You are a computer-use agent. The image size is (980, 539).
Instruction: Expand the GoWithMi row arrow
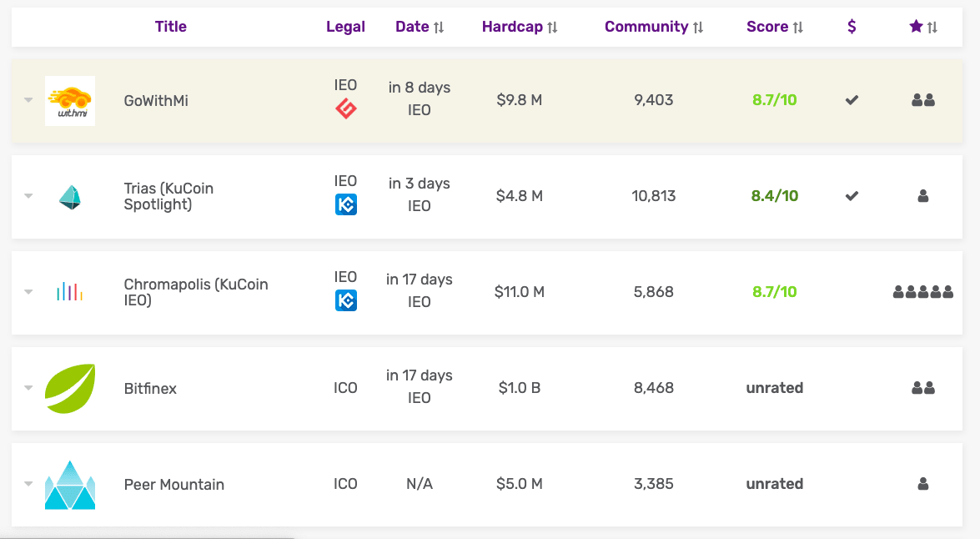(x=28, y=100)
